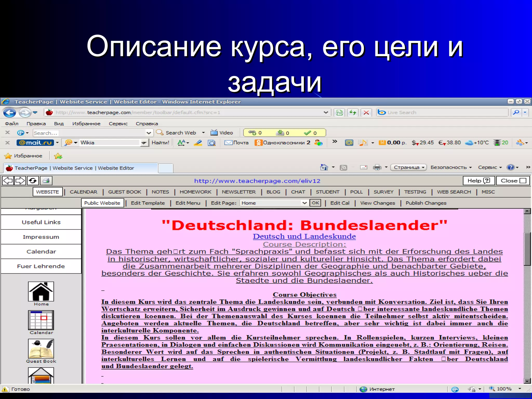Select the TeacherPage Website Editor tab
Image resolution: width=532 pixels, height=399 pixels.
click(81, 168)
